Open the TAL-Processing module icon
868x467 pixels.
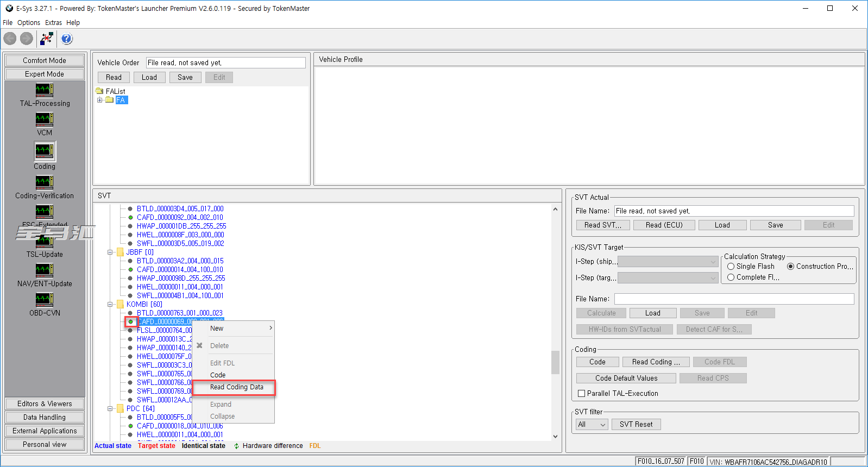pyautogui.click(x=45, y=90)
